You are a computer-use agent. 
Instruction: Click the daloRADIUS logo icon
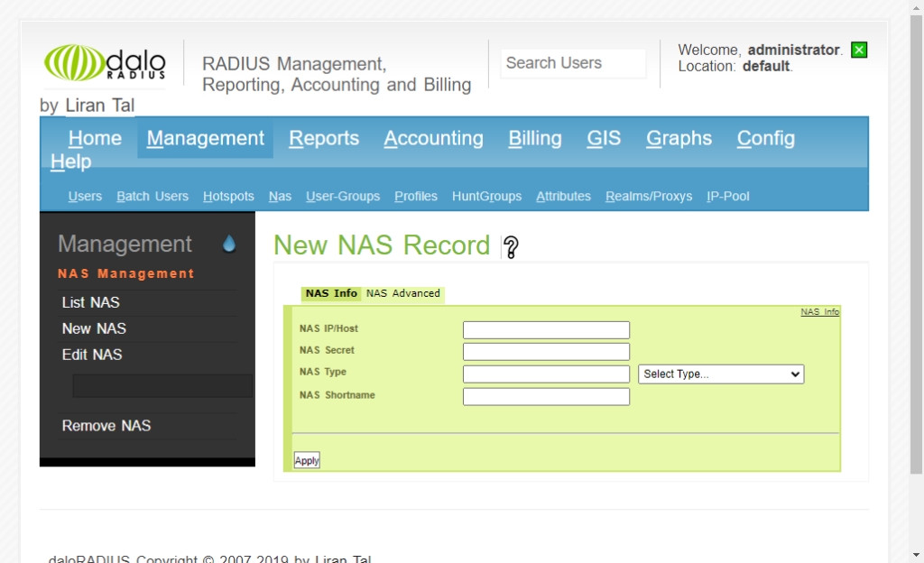tap(77, 63)
